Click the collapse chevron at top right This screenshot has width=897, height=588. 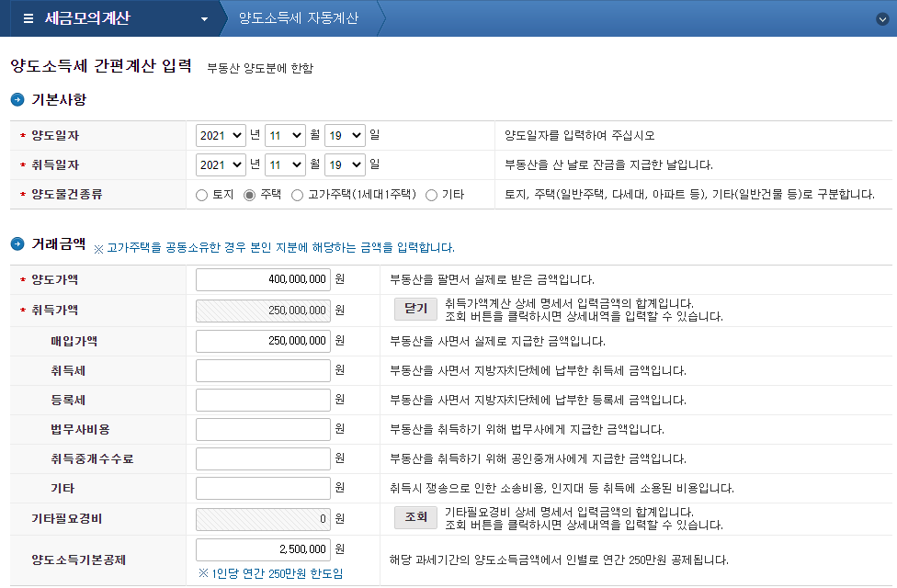pyautogui.click(x=882, y=19)
